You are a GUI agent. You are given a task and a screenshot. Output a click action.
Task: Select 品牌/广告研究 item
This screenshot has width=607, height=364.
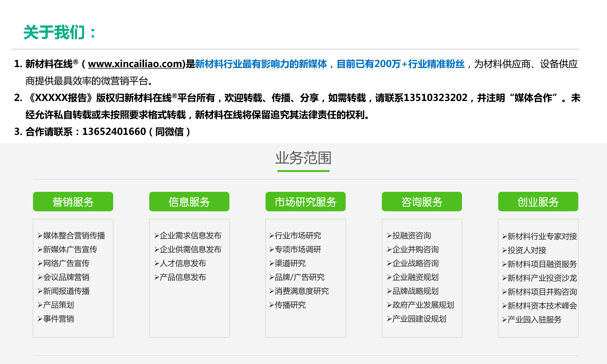point(297,277)
